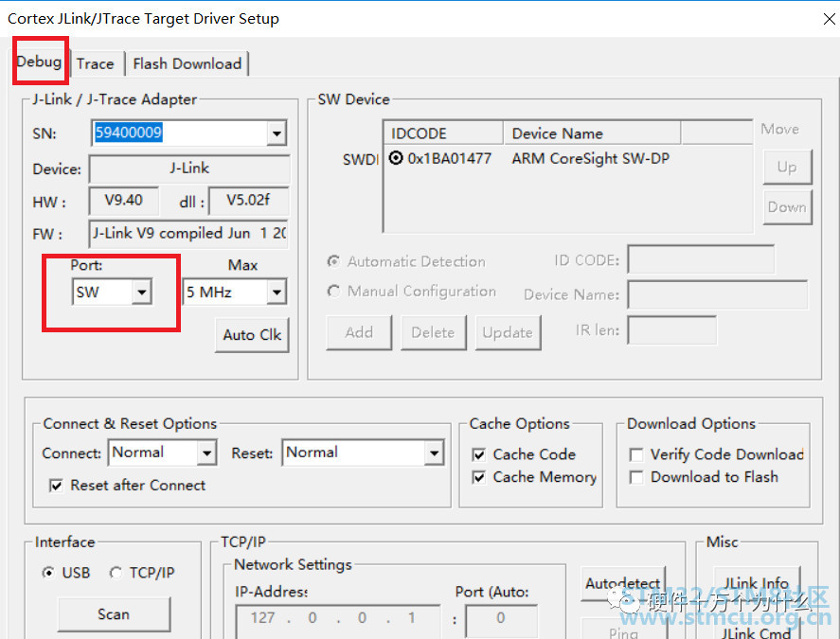840x639 pixels.
Task: Open the Reset mode dropdown
Action: 434,453
